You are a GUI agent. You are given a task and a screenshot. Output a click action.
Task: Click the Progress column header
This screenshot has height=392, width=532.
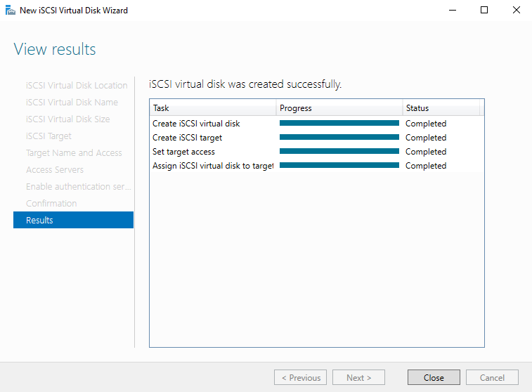pos(339,108)
